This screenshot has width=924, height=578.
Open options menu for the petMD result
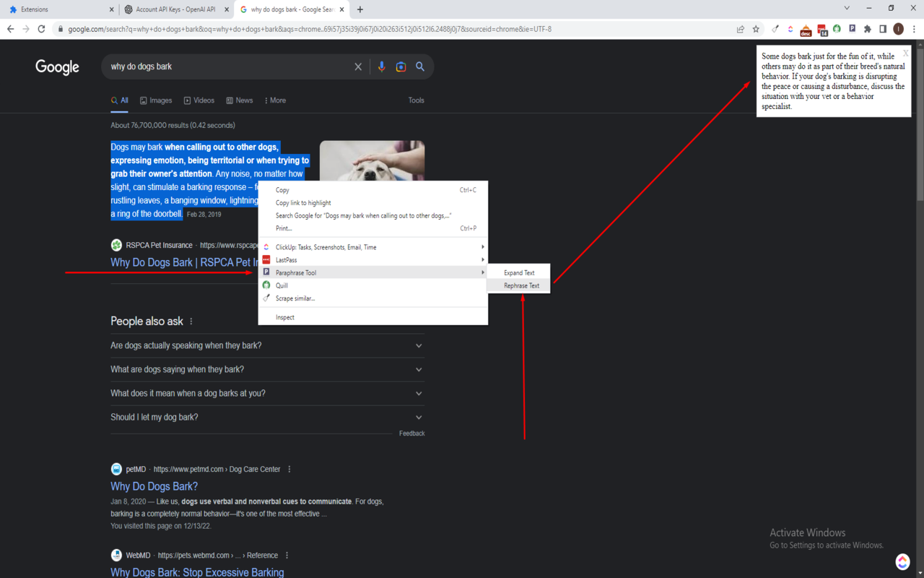pos(289,469)
